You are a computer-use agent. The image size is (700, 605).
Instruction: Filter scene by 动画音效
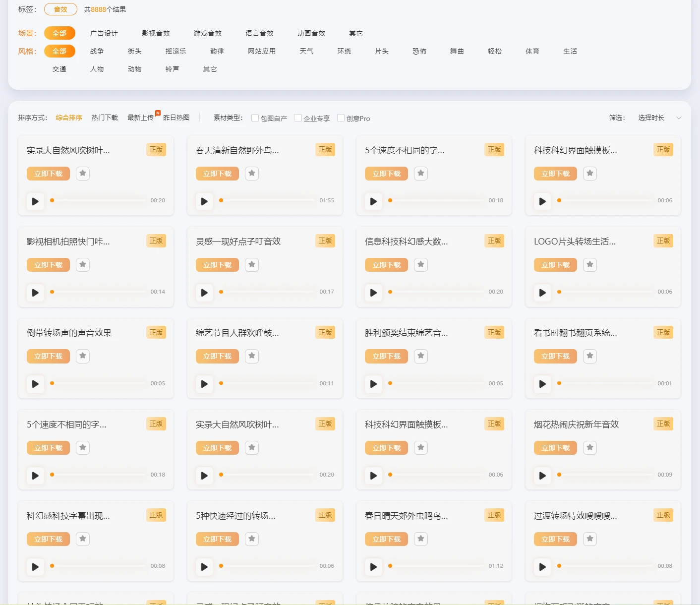click(x=311, y=33)
